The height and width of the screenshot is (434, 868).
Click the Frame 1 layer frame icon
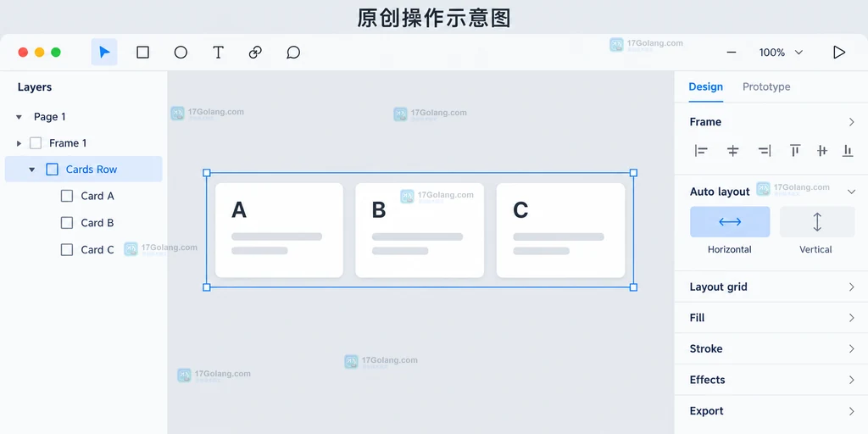pyautogui.click(x=36, y=143)
